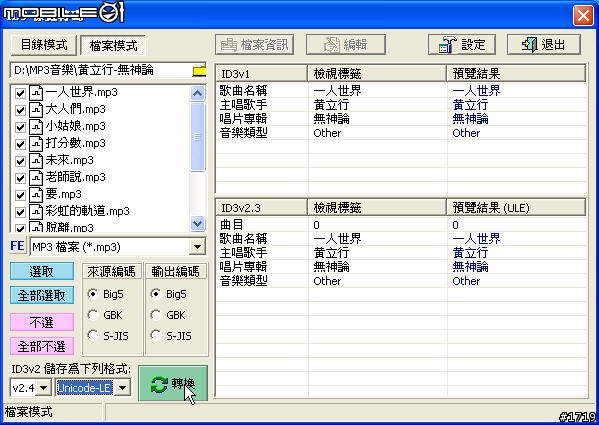Image resolution: width=599 pixels, height=425 pixels.
Task: Open the Unicode-LE encoding dropdown
Action: click(x=122, y=388)
